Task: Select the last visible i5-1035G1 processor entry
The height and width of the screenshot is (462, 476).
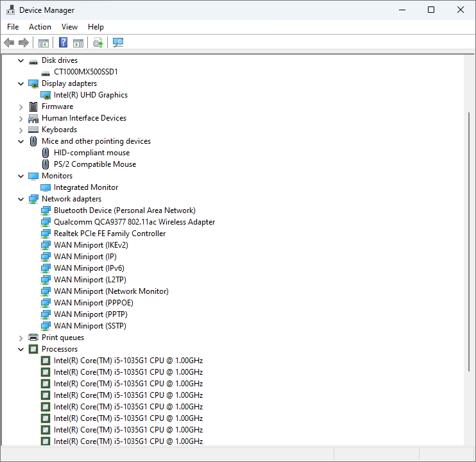Action: 128,441
